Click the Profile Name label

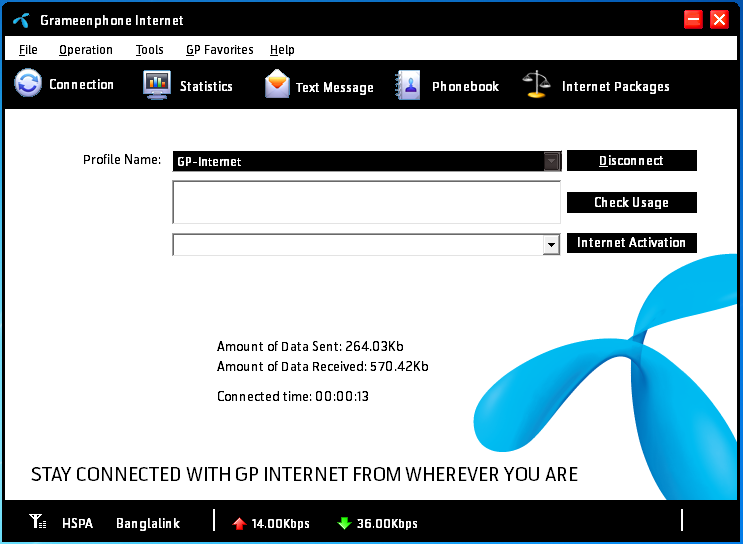pyautogui.click(x=122, y=160)
